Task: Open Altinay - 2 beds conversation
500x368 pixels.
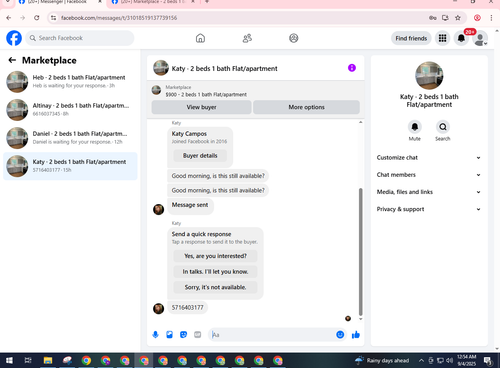Action: tap(70, 110)
